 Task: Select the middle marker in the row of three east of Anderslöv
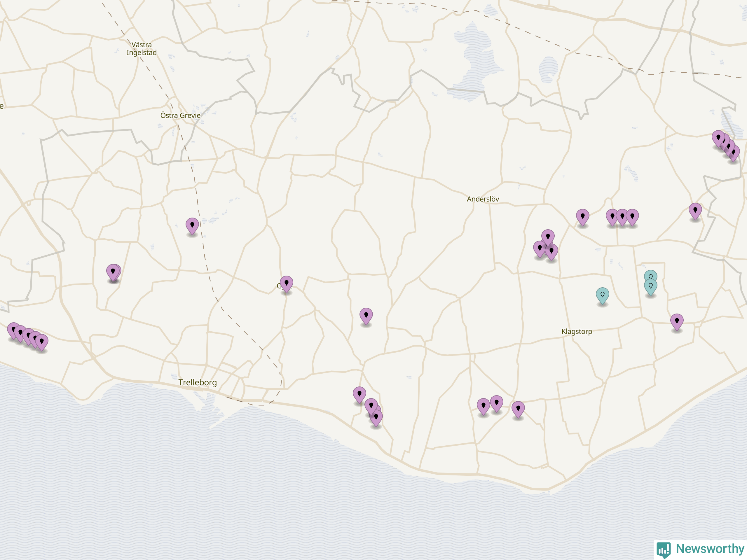point(622,217)
